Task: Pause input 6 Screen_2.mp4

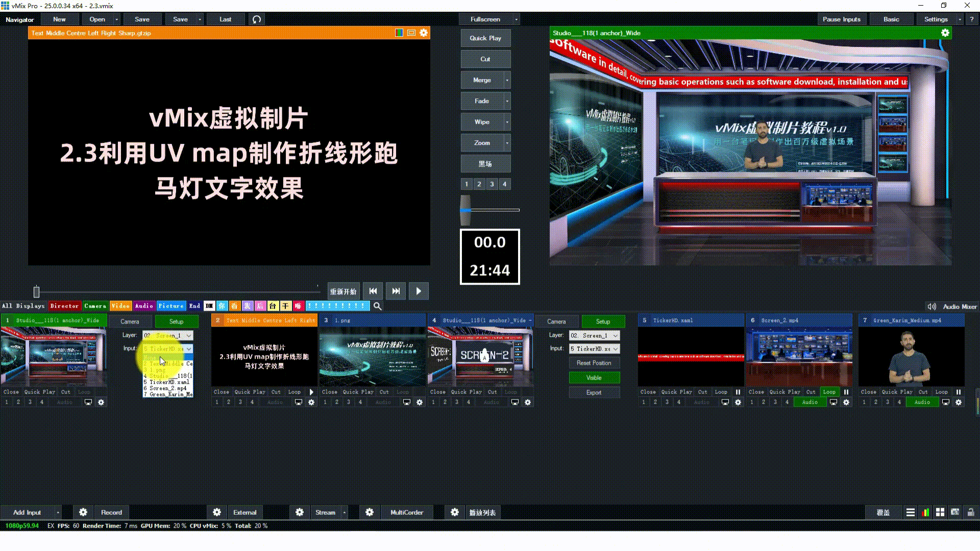Action: coord(846,392)
